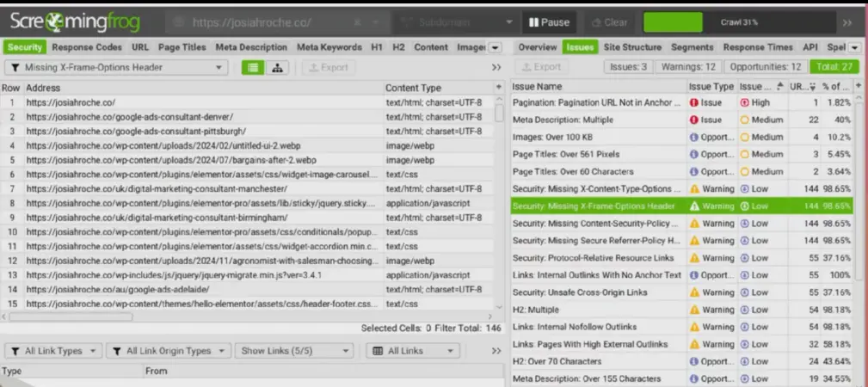The height and width of the screenshot is (387, 868).
Task: Select row https://josiahroche.co/au/google-ads-adelaide/
Action: pyautogui.click(x=247, y=289)
